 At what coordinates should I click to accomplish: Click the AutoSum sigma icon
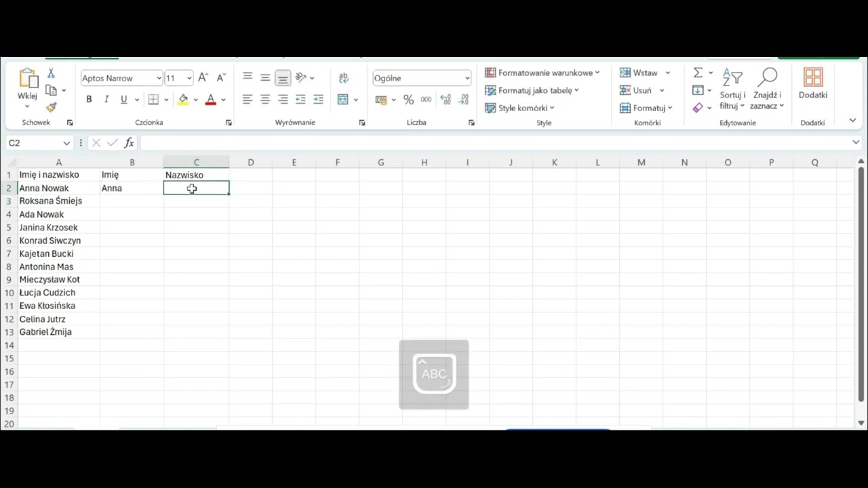pos(698,73)
